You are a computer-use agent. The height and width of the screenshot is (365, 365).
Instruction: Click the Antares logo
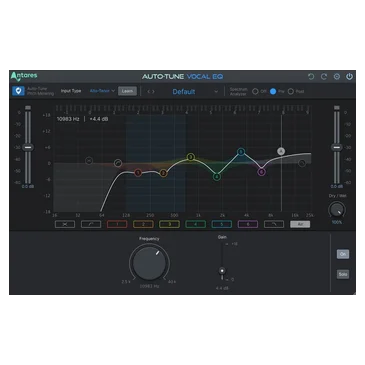24,76
